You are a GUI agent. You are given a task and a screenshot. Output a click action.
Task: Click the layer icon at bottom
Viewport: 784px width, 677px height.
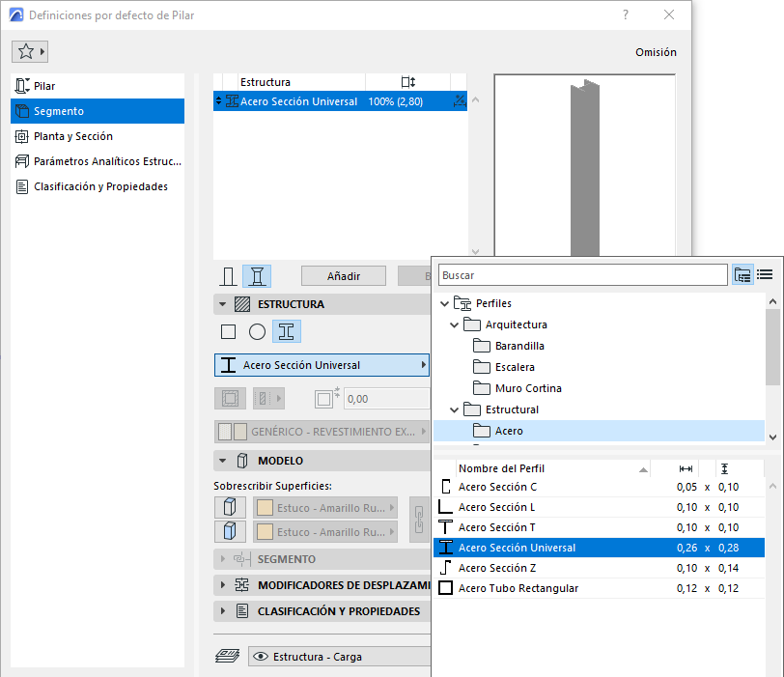tap(228, 656)
